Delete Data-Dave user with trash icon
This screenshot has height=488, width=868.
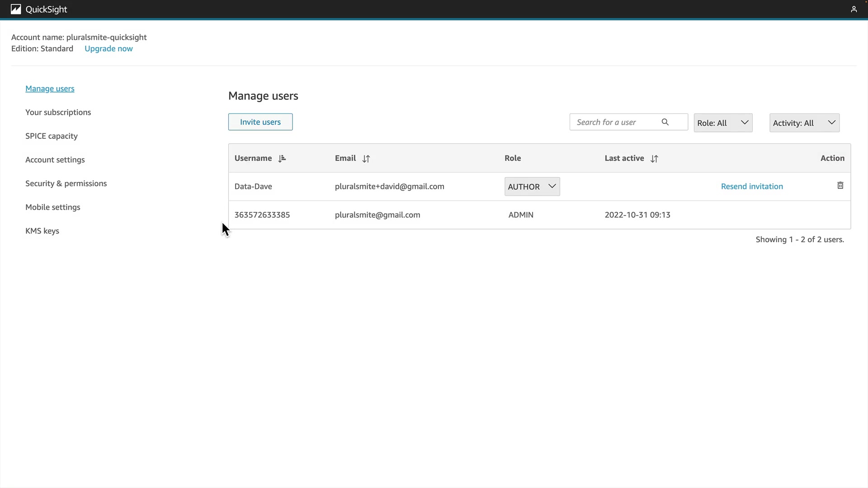[x=840, y=186]
